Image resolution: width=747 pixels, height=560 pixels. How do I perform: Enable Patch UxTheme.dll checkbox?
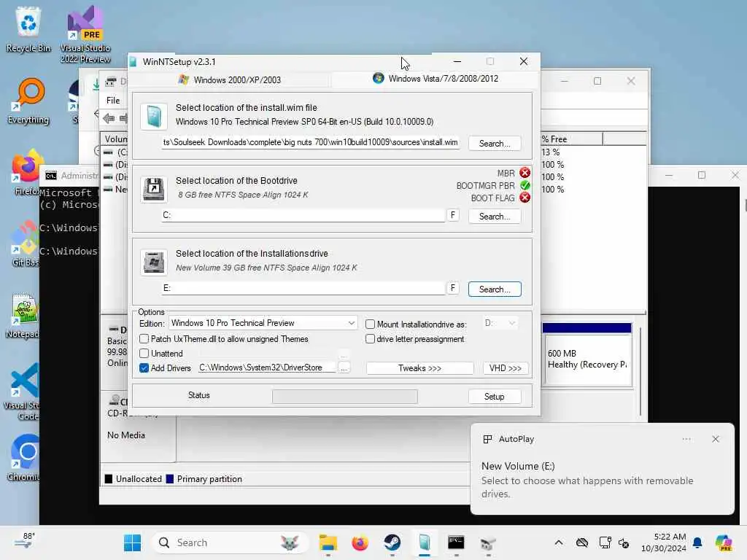144,339
